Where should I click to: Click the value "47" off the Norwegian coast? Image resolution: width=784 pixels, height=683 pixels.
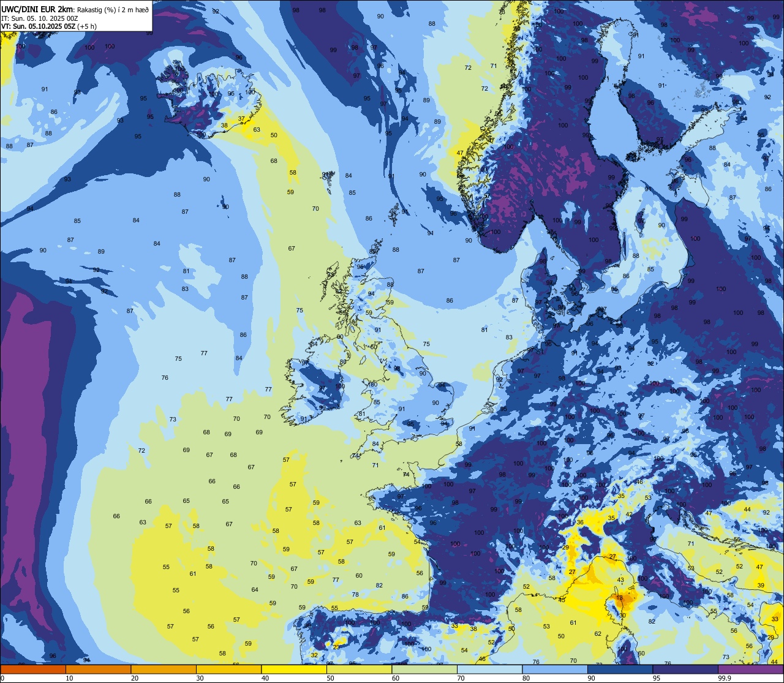coord(460,153)
